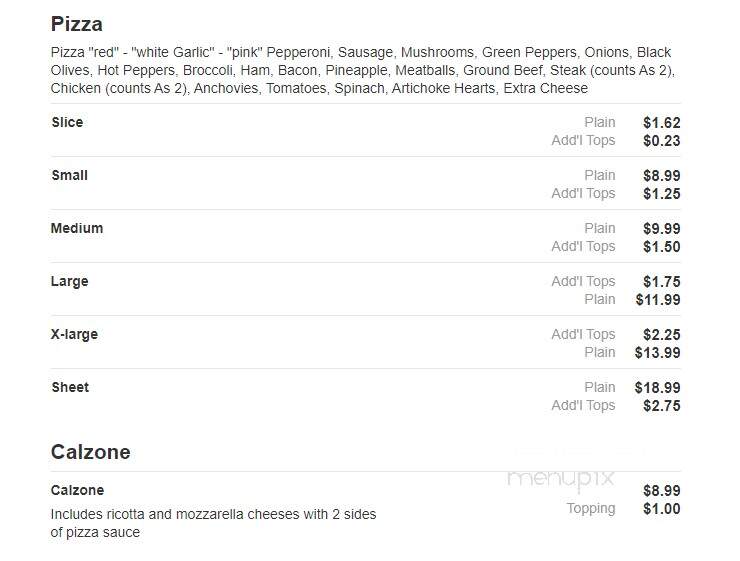Screen dimensions: 740x561
Task: Click the Small plain price $8.99
Action: [x=662, y=176]
